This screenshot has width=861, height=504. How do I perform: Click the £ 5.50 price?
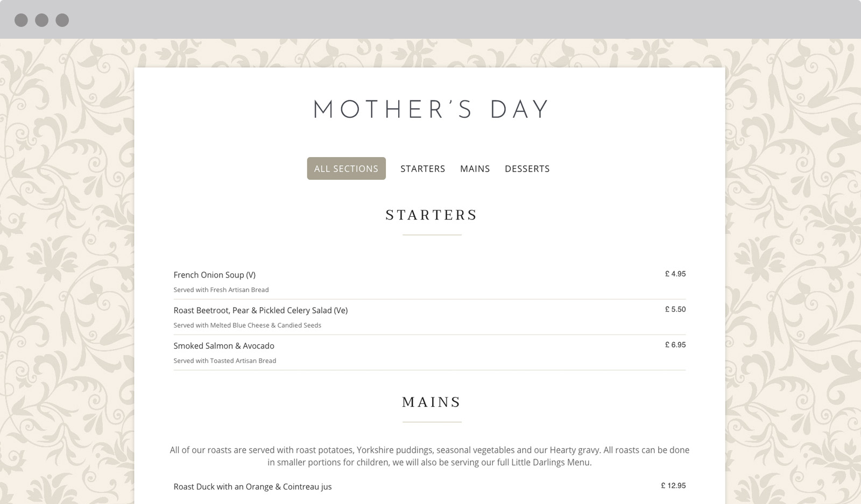click(x=675, y=309)
